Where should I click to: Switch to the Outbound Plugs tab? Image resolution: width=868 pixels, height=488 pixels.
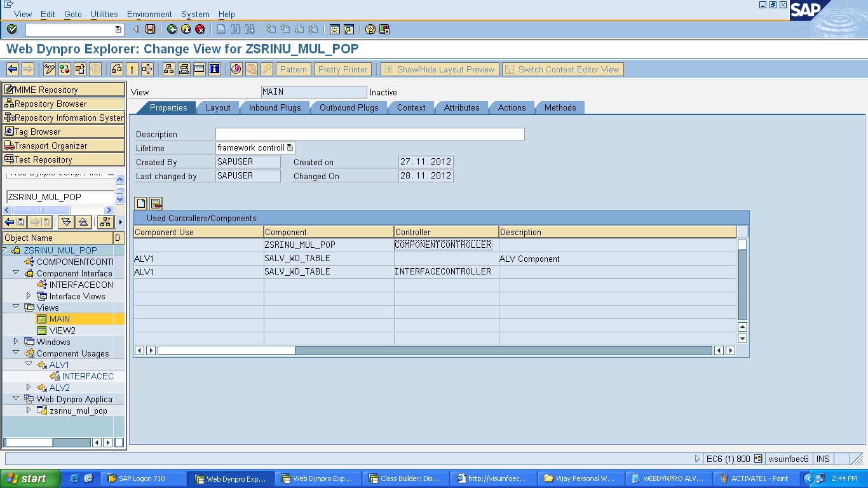coord(349,107)
